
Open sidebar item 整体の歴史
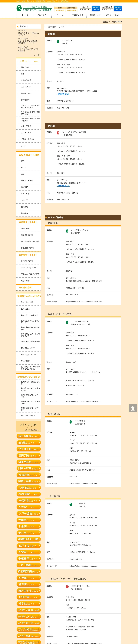29,309
